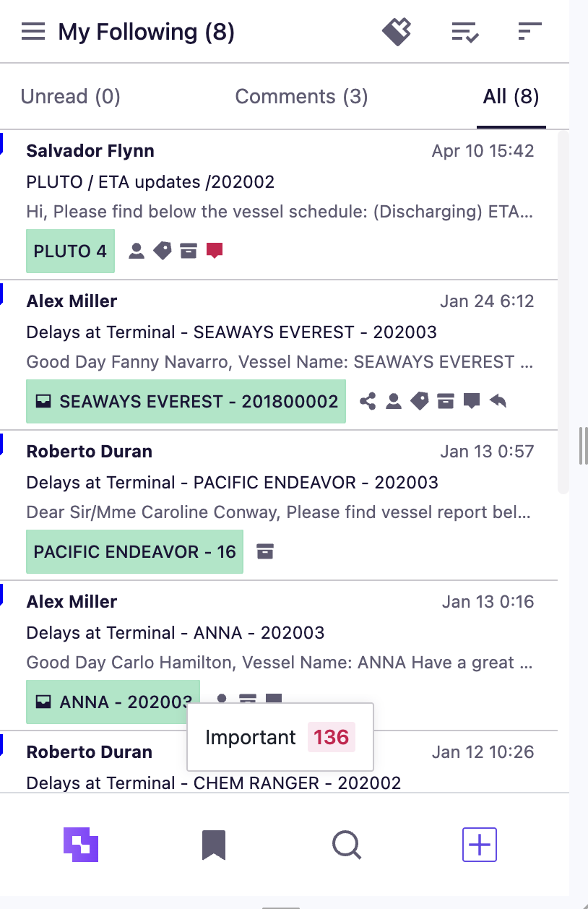
Task: Open the bookmarks icon in bottom bar
Action: (214, 845)
